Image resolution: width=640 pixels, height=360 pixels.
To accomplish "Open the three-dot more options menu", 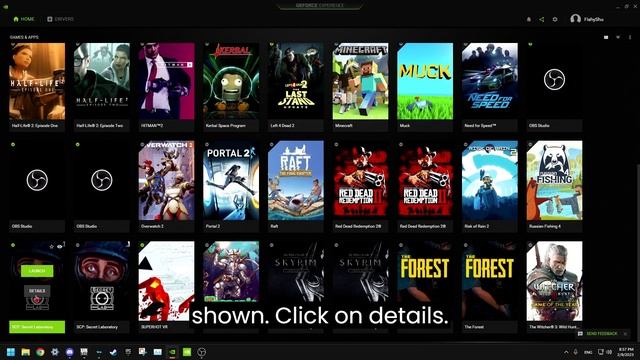I will click(x=630, y=37).
